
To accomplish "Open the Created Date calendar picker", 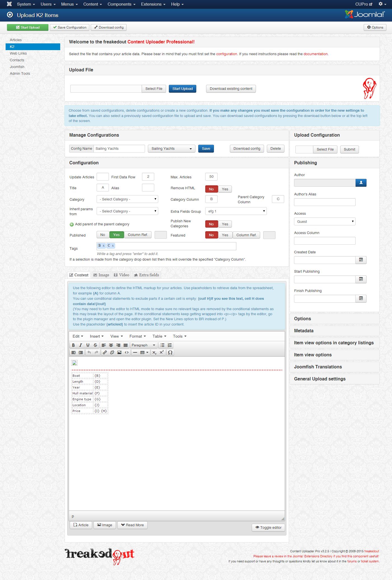I will pyautogui.click(x=361, y=260).
